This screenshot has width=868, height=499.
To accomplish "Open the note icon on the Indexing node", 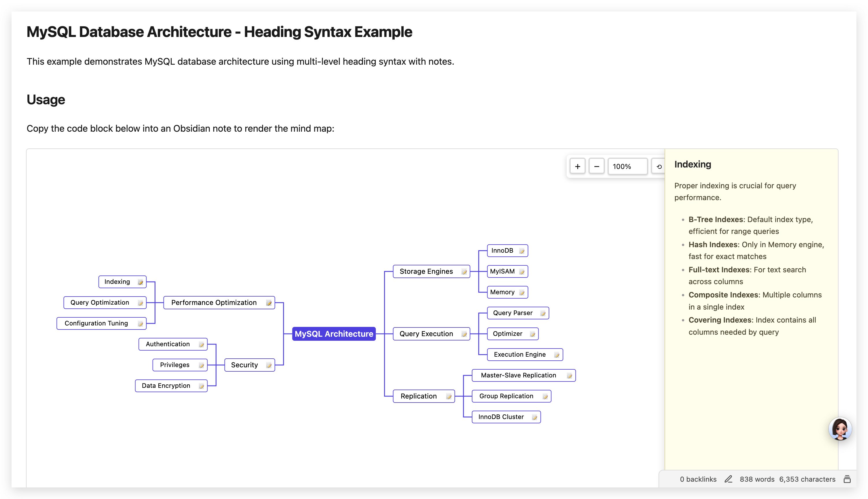I will [140, 282].
